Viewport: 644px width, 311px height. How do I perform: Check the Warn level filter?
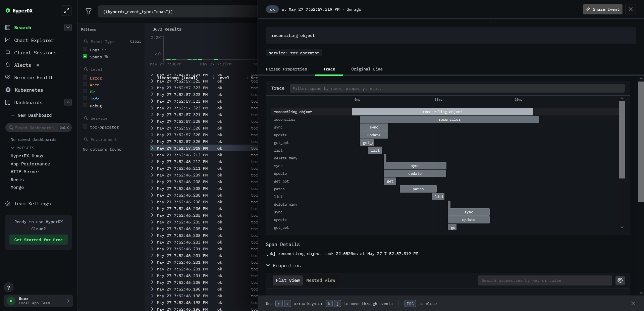click(x=85, y=84)
